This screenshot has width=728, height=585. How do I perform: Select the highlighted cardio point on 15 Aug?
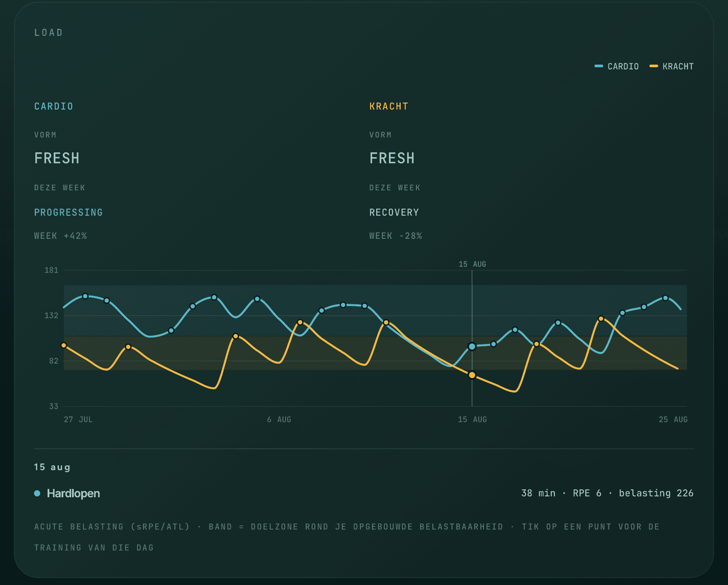(472, 347)
